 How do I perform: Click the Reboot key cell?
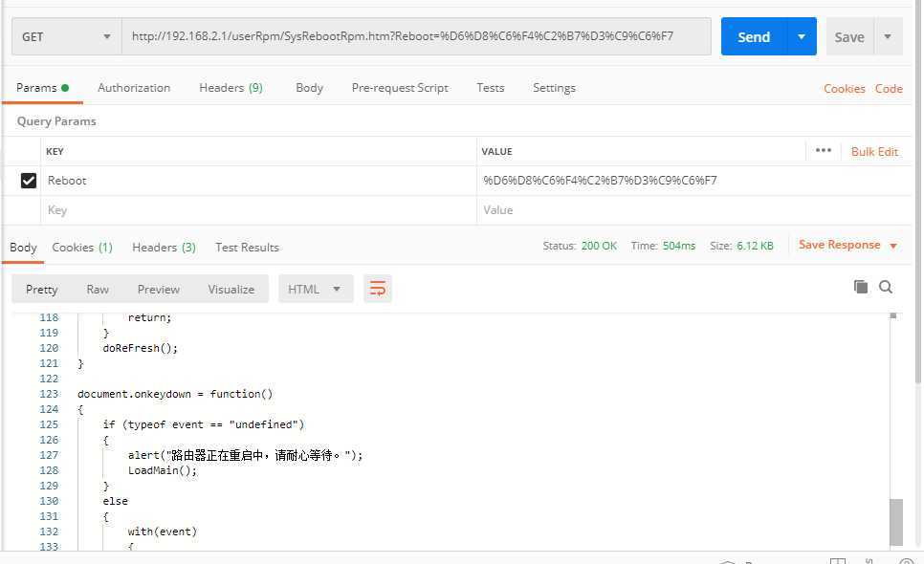(258, 180)
